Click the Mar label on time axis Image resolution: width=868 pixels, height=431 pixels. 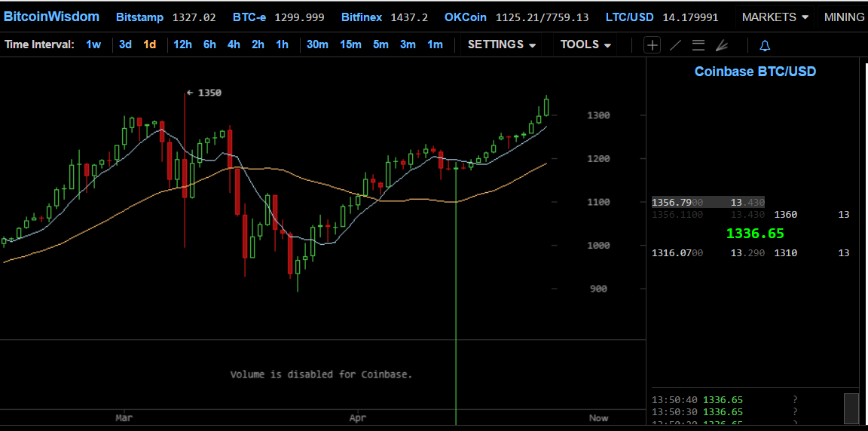pyautogui.click(x=124, y=418)
